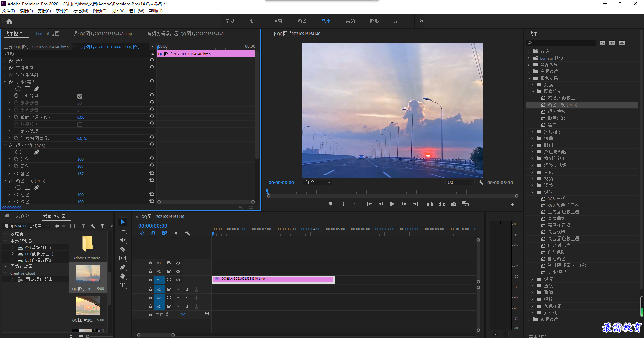
Task: Collapse the 视频效果 folder
Action: [x=529, y=78]
